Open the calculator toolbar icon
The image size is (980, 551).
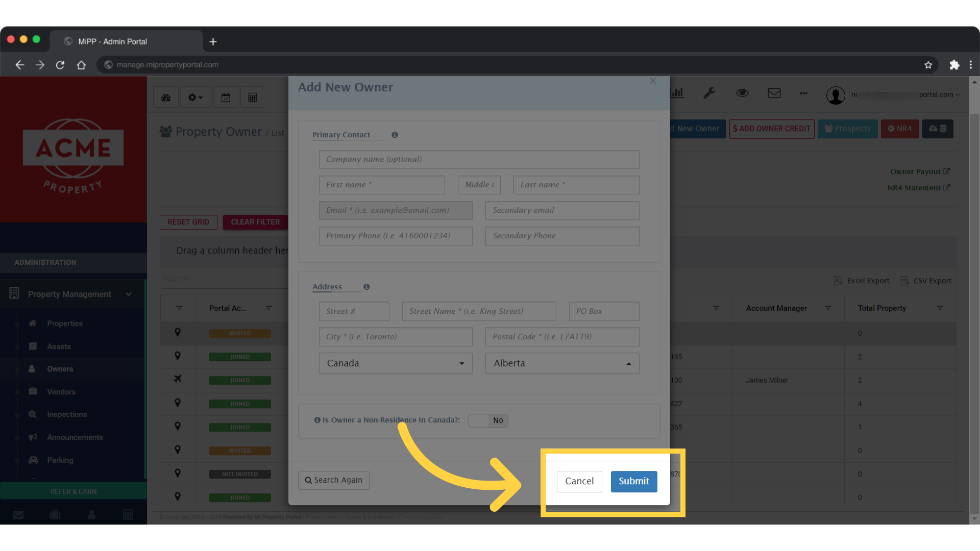tap(253, 97)
